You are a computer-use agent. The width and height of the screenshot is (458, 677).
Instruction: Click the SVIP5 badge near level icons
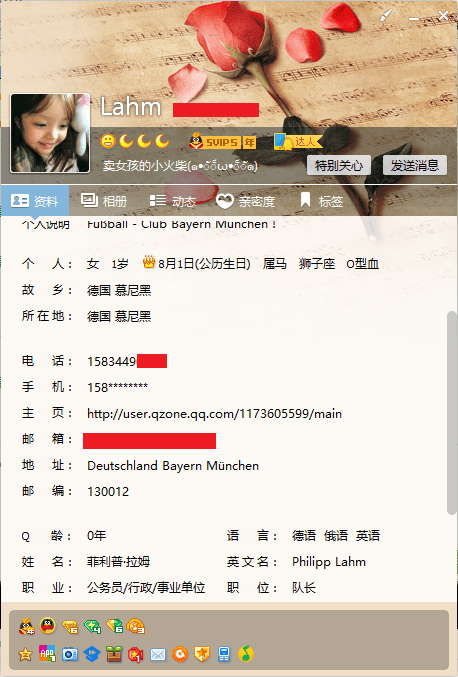(x=222, y=141)
